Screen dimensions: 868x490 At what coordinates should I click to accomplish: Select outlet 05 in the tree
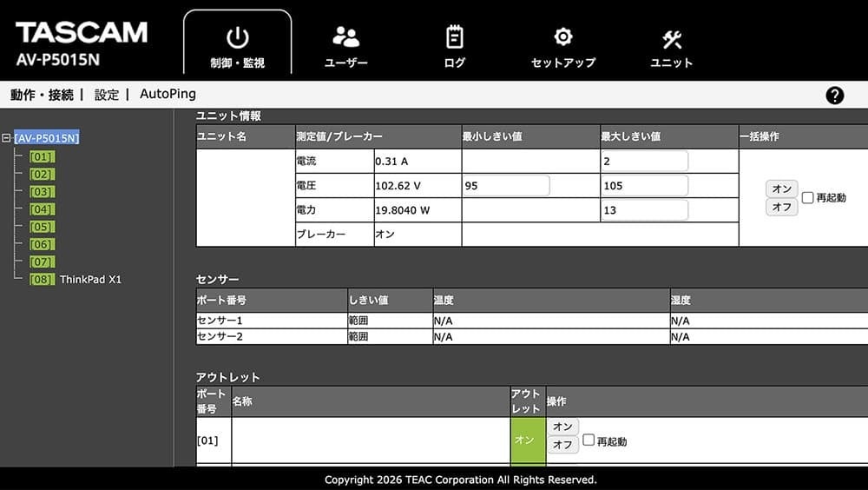coord(42,227)
